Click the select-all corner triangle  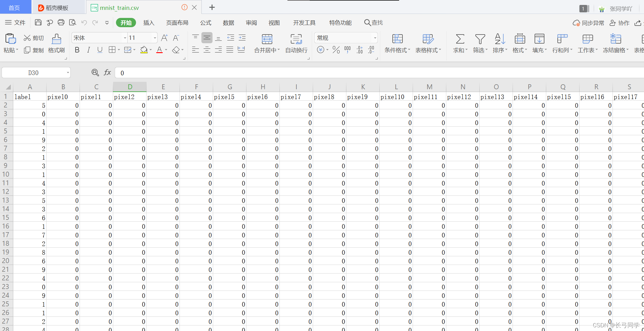pos(8,87)
